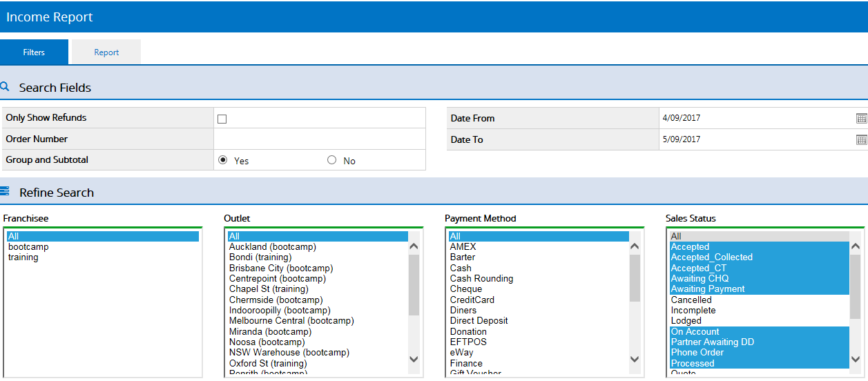The width and height of the screenshot is (868, 381).
Task: Select Yes for Group and Subtotal
Action: coord(223,160)
